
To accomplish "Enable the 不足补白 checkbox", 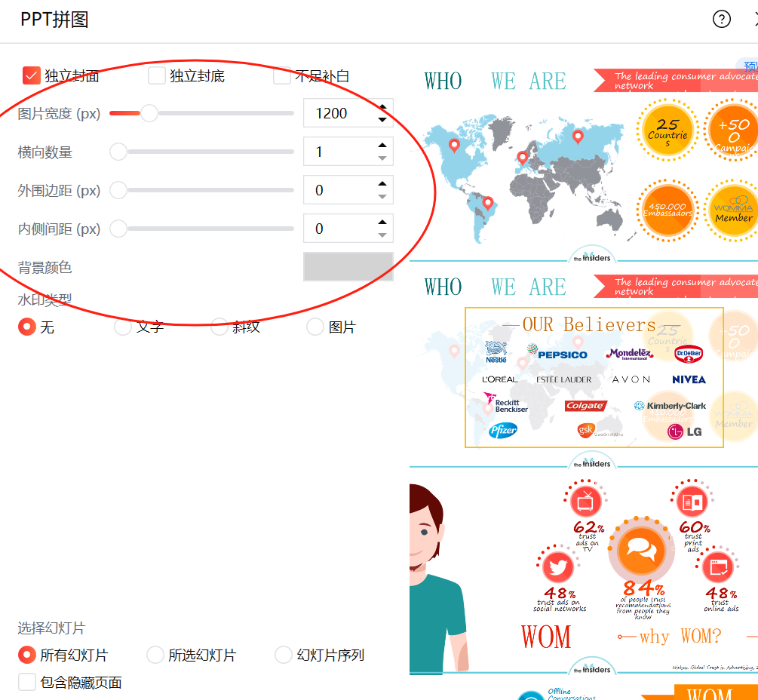I will click(281, 75).
